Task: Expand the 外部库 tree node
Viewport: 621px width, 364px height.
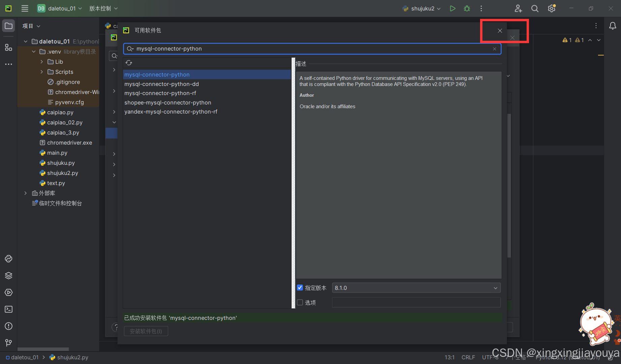Action: coord(26,193)
